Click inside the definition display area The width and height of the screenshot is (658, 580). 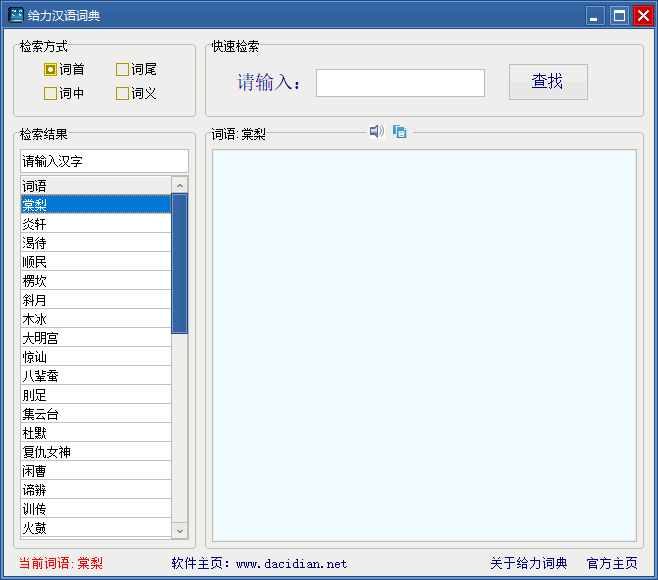click(x=424, y=345)
